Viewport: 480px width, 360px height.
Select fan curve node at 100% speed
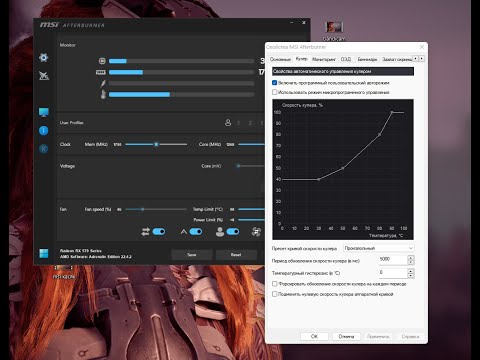coord(392,112)
